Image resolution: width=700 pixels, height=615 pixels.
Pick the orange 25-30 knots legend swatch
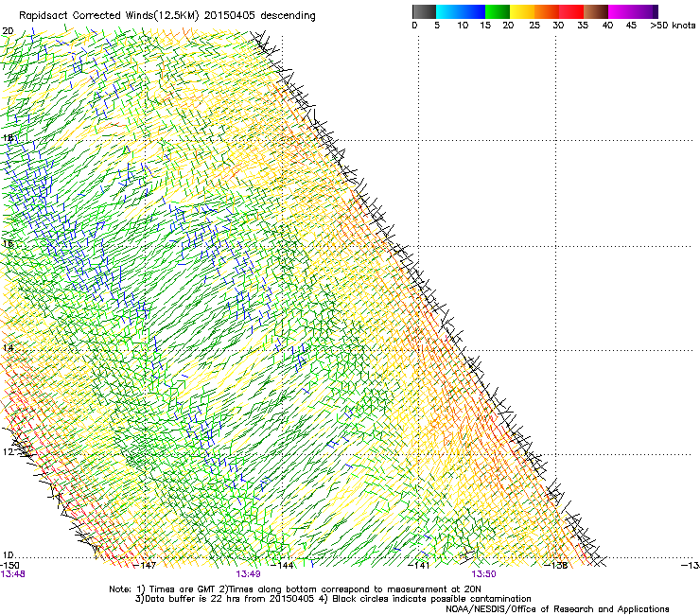(x=547, y=11)
